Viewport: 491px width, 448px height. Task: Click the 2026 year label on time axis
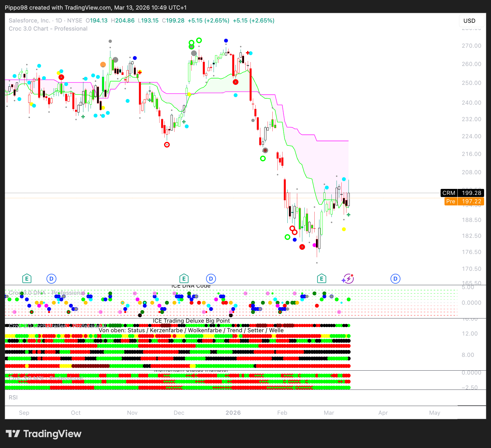pyautogui.click(x=233, y=413)
